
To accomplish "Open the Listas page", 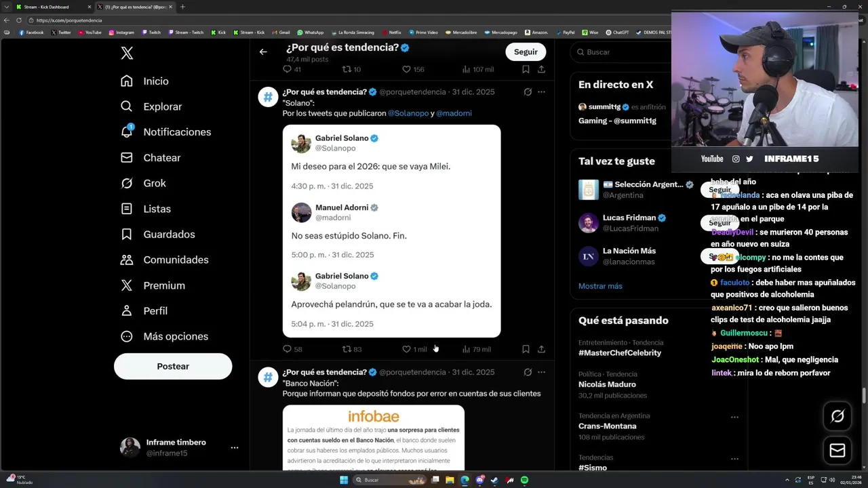I will [x=145, y=209].
